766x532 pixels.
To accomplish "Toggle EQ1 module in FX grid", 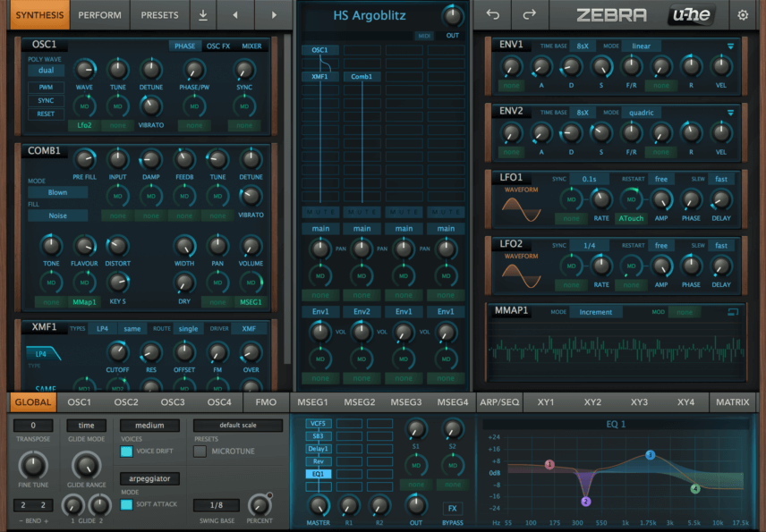I will coord(318,474).
